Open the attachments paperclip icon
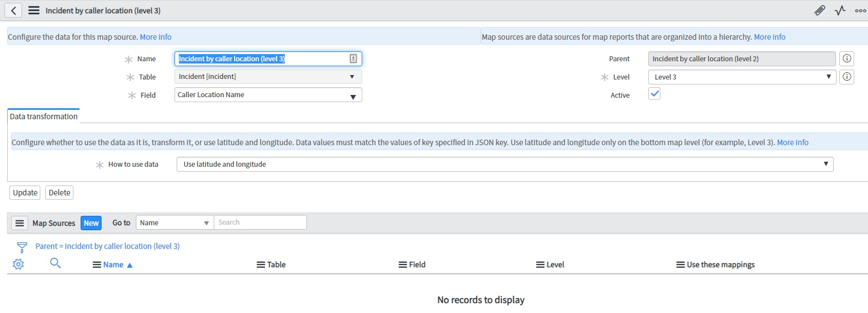 pos(819,10)
